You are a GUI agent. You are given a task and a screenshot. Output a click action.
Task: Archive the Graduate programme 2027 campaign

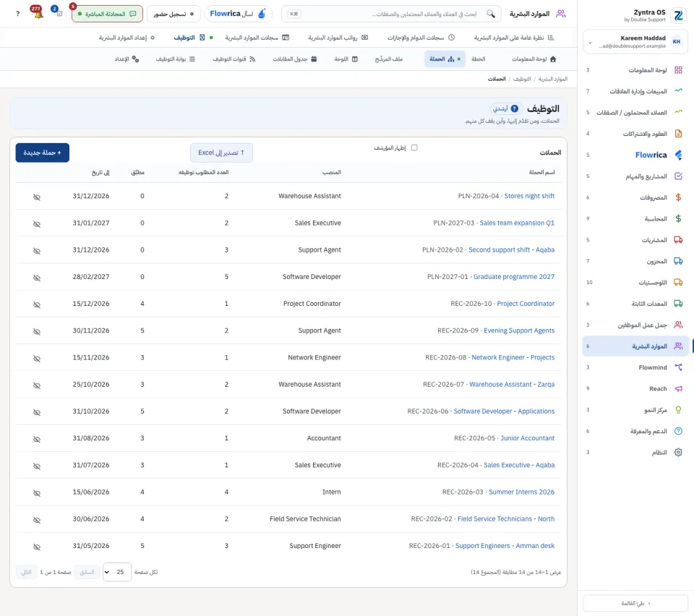point(37,278)
